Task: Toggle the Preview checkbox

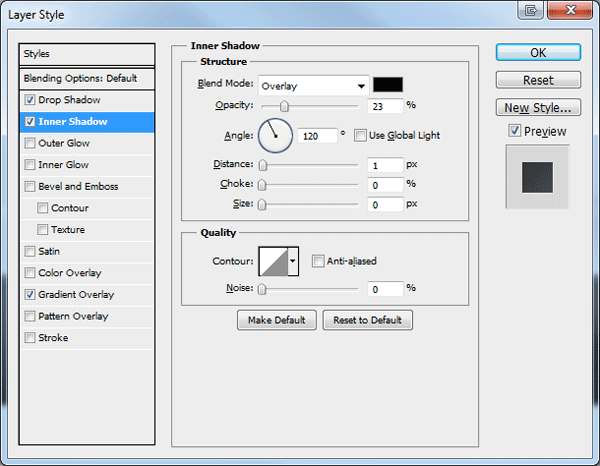Action: (x=515, y=131)
